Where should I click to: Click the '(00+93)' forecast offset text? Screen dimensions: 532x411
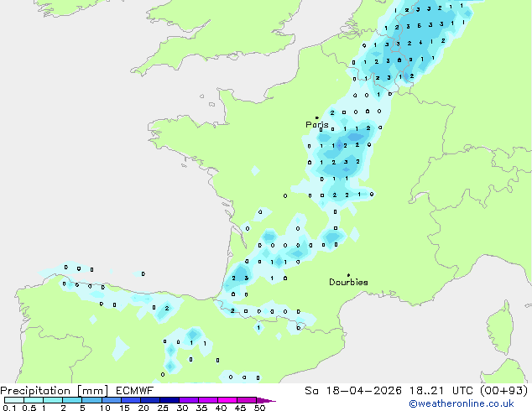504,391
